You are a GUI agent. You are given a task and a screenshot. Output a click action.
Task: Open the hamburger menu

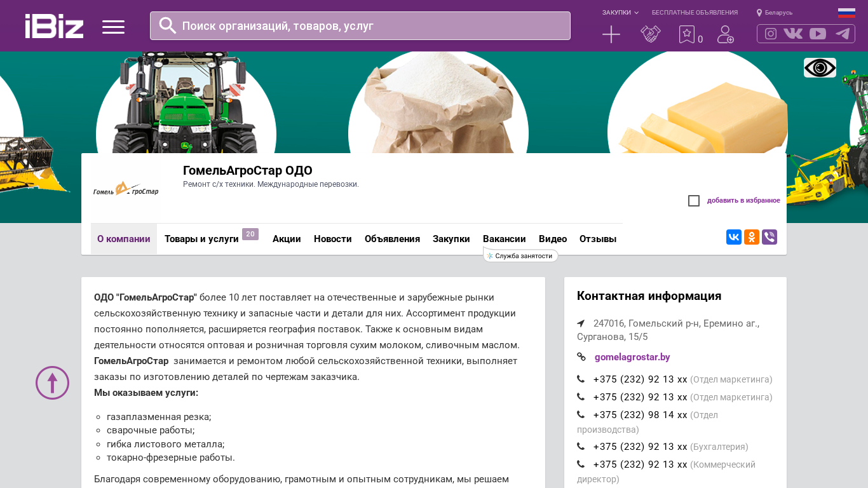pos(113,27)
